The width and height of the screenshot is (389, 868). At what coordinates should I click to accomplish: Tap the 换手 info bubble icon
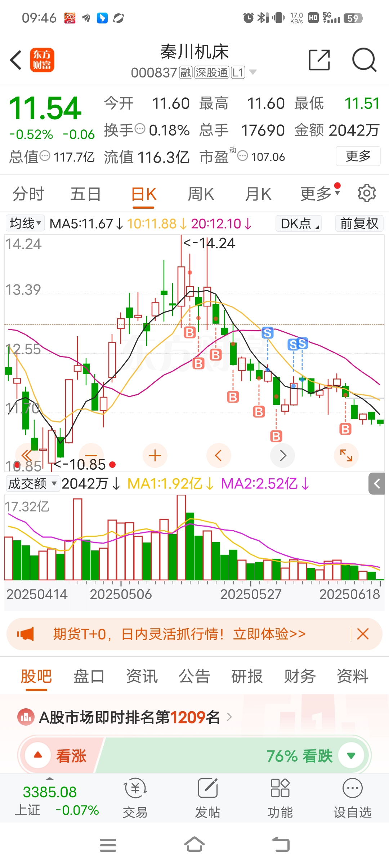point(140,128)
